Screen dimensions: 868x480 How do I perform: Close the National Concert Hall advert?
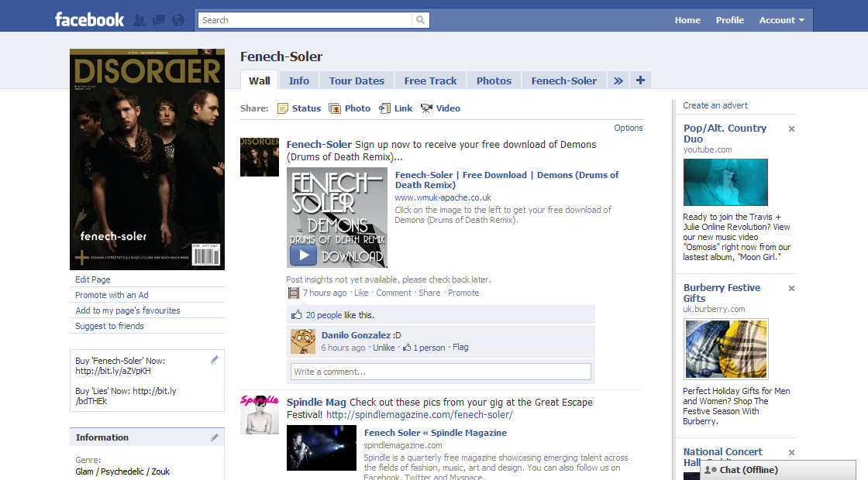click(x=791, y=452)
